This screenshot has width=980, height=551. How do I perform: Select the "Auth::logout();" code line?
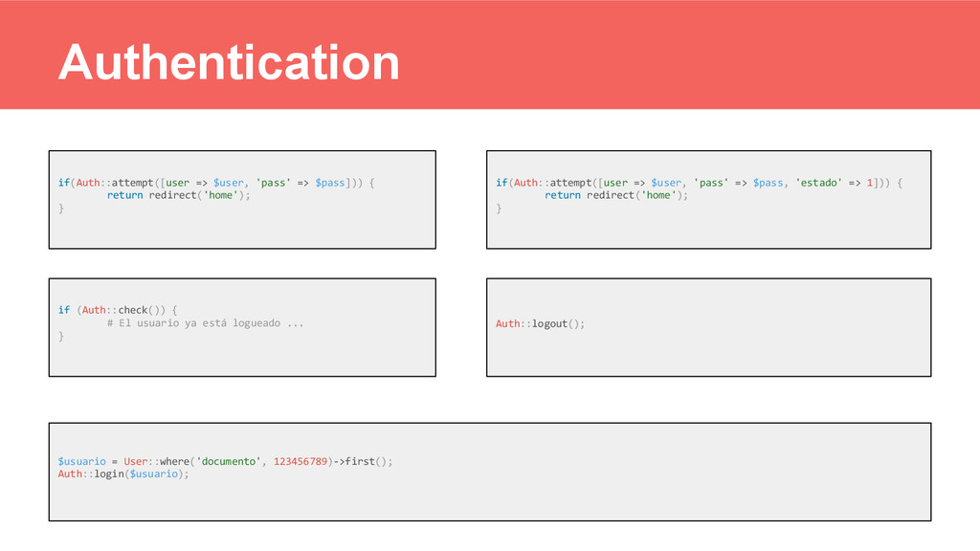[540, 323]
